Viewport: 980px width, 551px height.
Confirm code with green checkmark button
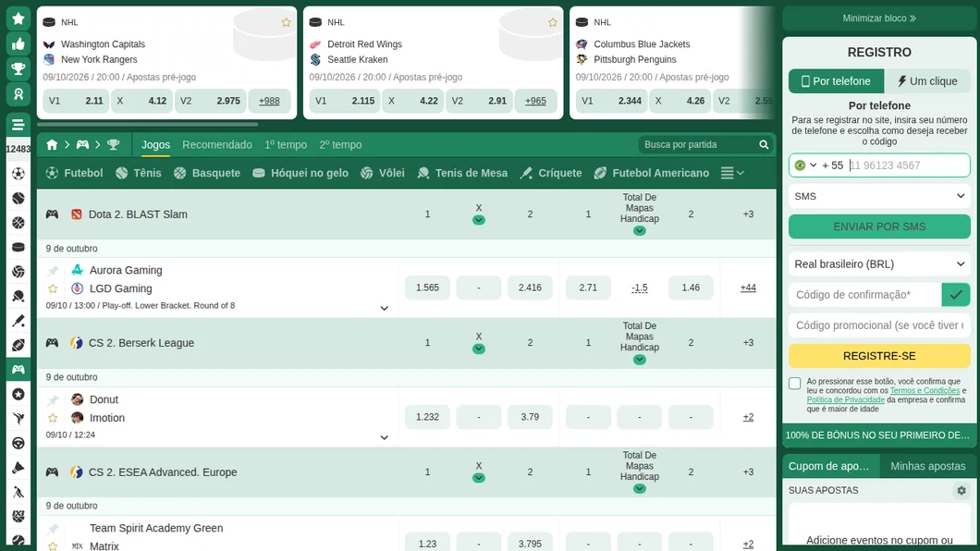(956, 295)
